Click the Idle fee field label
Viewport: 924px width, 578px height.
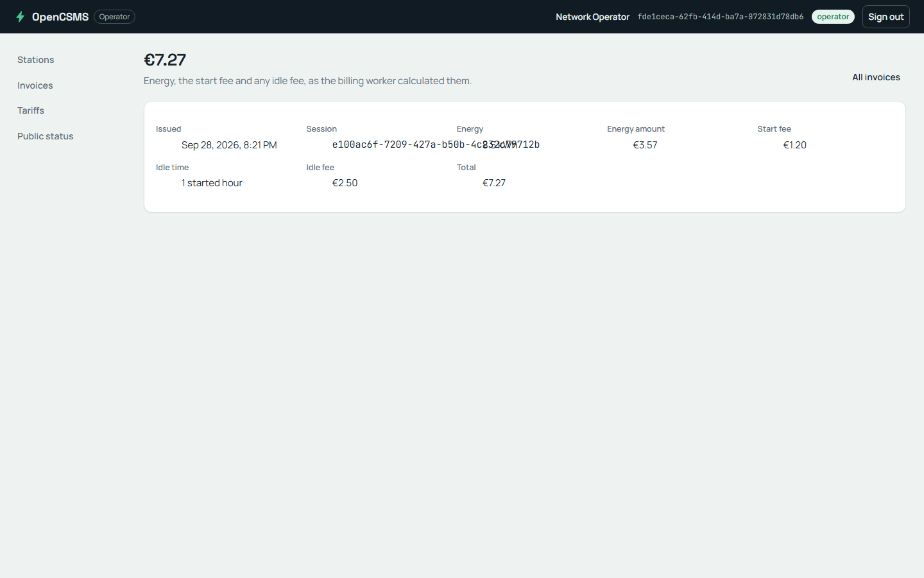(x=320, y=168)
